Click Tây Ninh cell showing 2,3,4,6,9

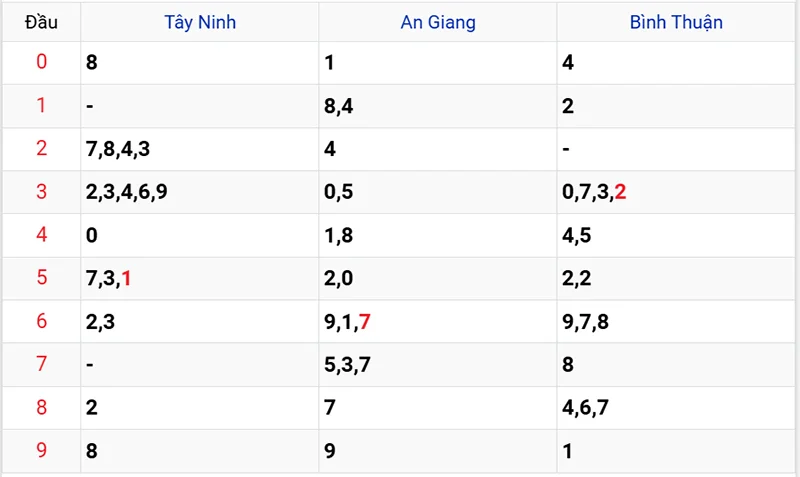pos(127,192)
